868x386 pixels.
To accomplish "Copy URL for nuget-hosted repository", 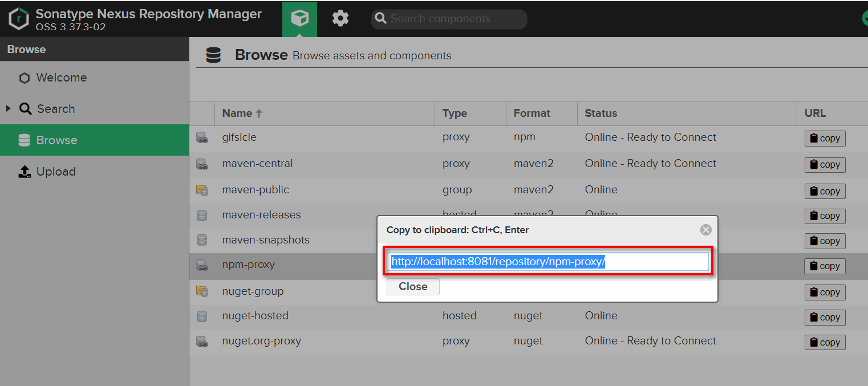I will pos(825,318).
